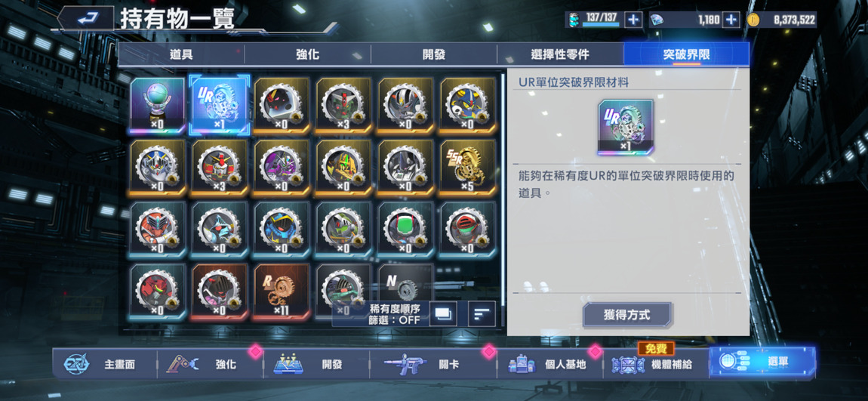868x401 pixels.
Task: Open 機體補給 with 免費 badge
Action: coord(656,364)
